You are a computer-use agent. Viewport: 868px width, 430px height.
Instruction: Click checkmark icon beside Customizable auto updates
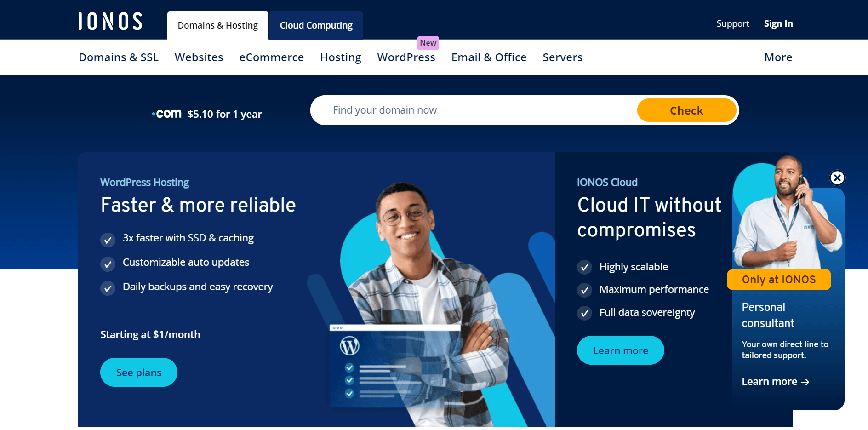point(108,264)
